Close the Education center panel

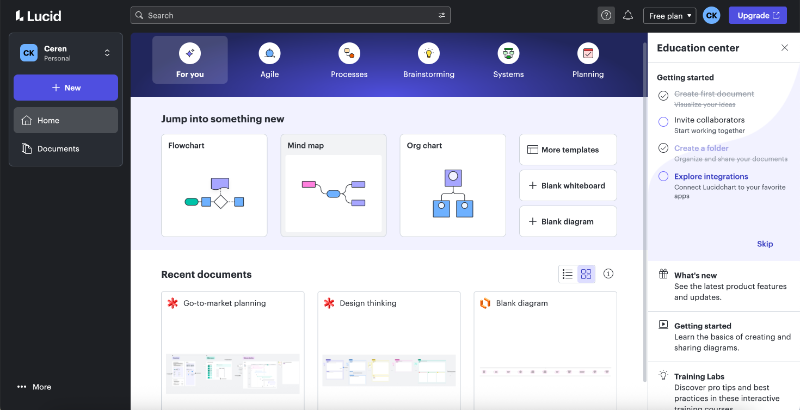[x=784, y=48]
